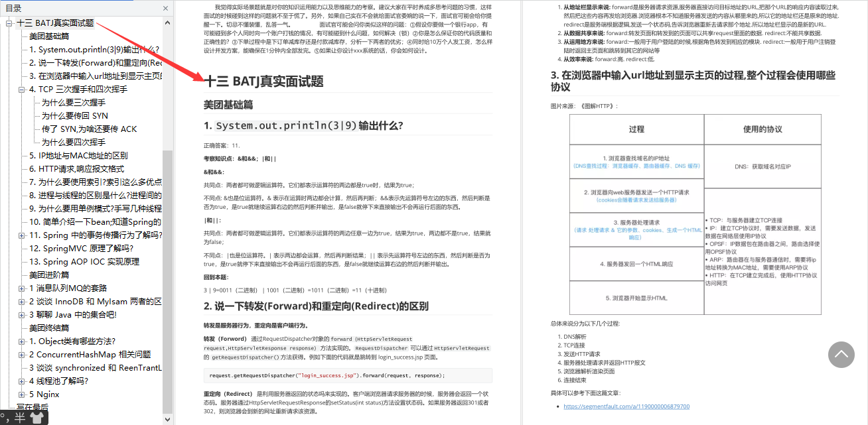The width and height of the screenshot is (868, 425).
Task: Click the 使用的协议 table header cell
Action: pos(762,129)
